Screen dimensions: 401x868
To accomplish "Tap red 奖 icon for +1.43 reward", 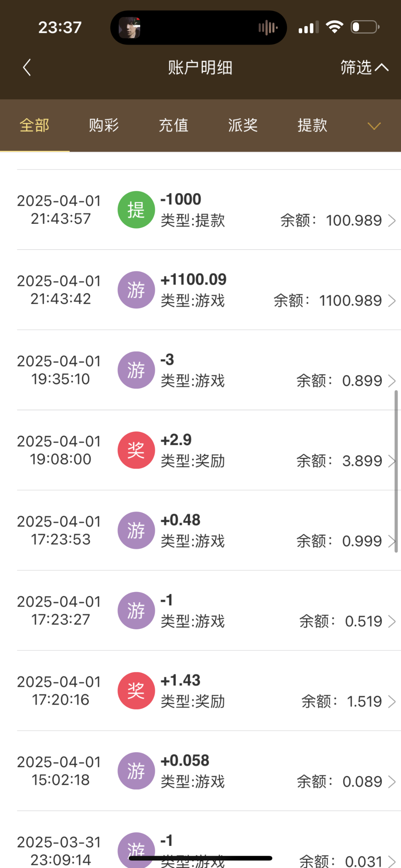I will (136, 691).
